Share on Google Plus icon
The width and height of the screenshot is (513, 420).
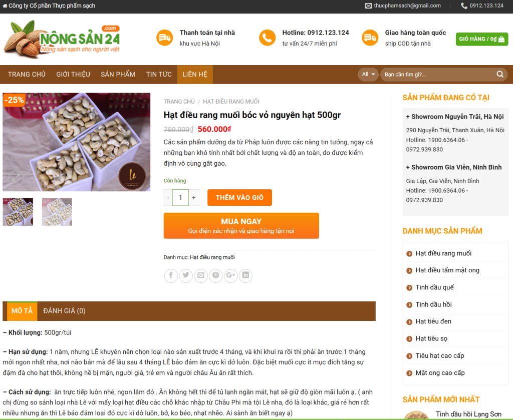click(x=230, y=275)
